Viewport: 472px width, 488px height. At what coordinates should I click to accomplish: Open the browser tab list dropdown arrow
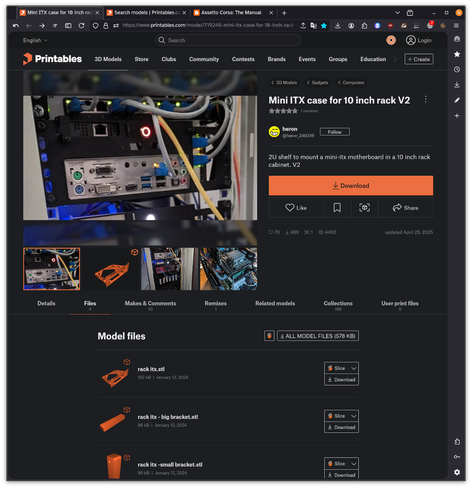397,13
